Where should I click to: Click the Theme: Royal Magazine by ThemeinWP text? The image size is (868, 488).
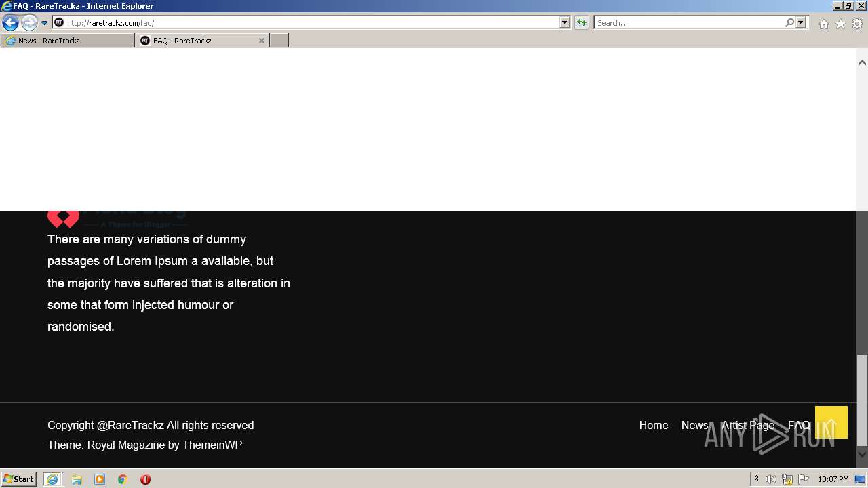pos(144,445)
